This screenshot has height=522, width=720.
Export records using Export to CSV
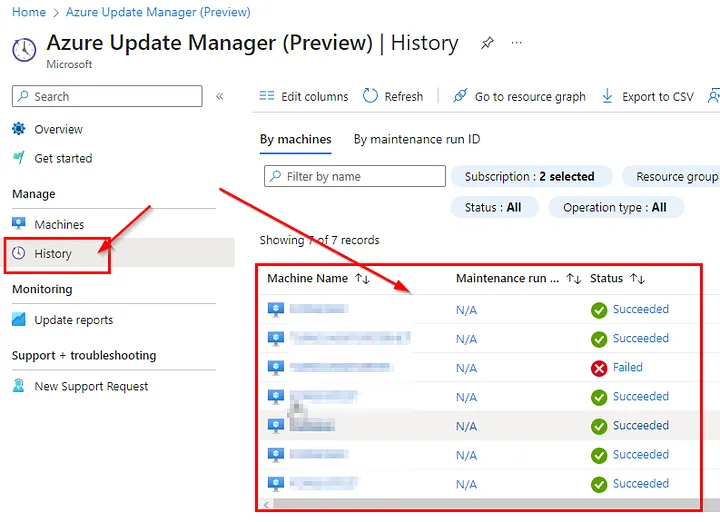pos(647,97)
